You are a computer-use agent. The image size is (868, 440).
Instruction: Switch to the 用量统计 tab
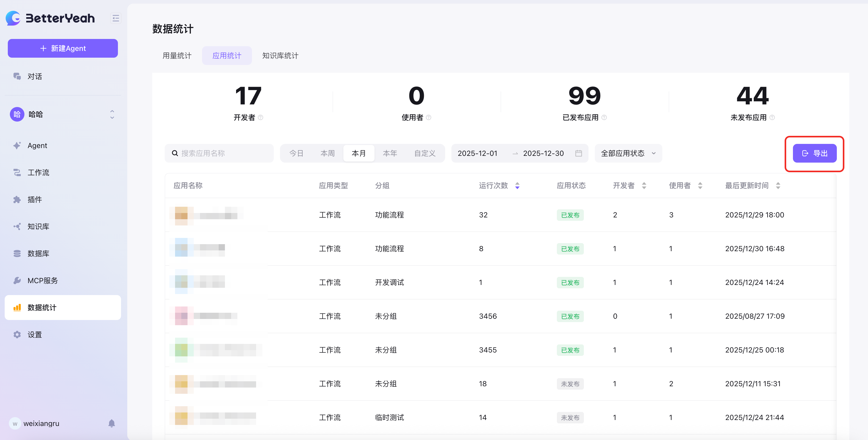tap(177, 56)
